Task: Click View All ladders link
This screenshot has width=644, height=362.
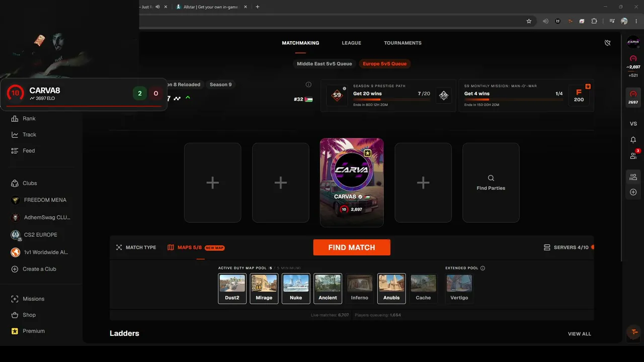Action: [579, 334]
